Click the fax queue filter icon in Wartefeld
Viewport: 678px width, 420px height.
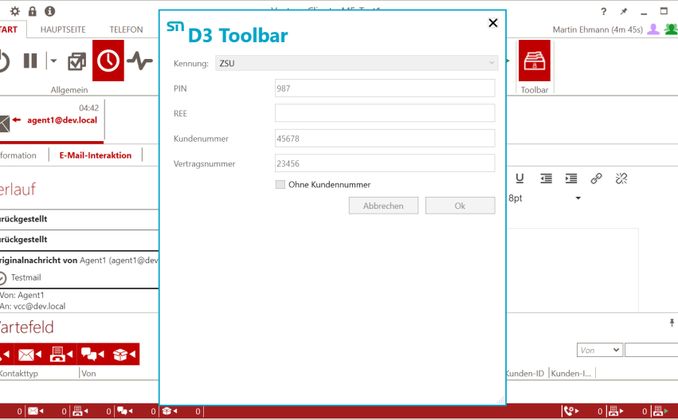pyautogui.click(x=61, y=354)
